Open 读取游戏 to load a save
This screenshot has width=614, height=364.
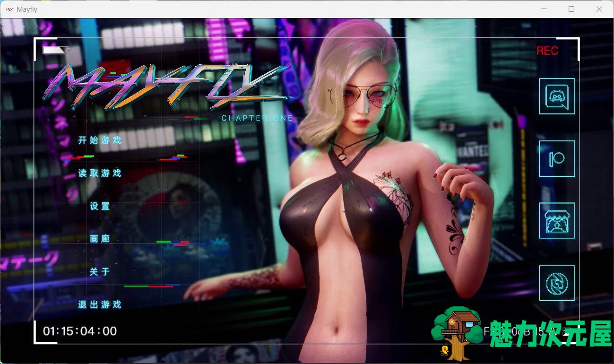(100, 173)
